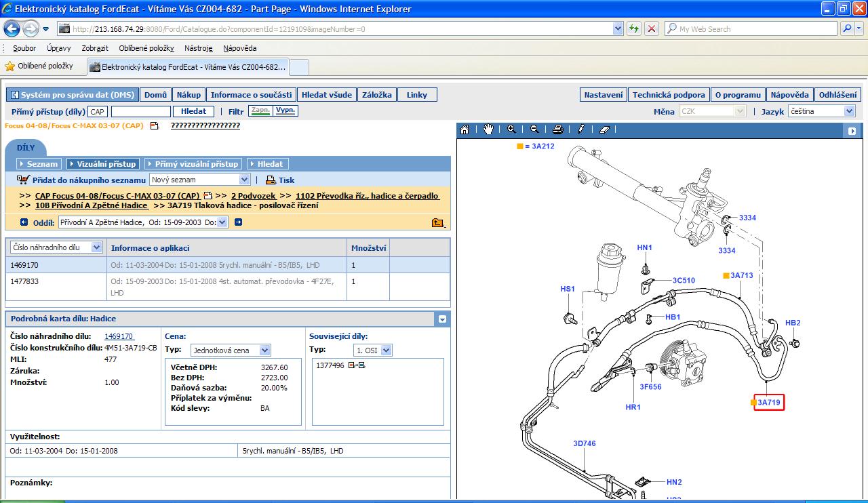
Task: Select the eraser tool
Action: [606, 129]
